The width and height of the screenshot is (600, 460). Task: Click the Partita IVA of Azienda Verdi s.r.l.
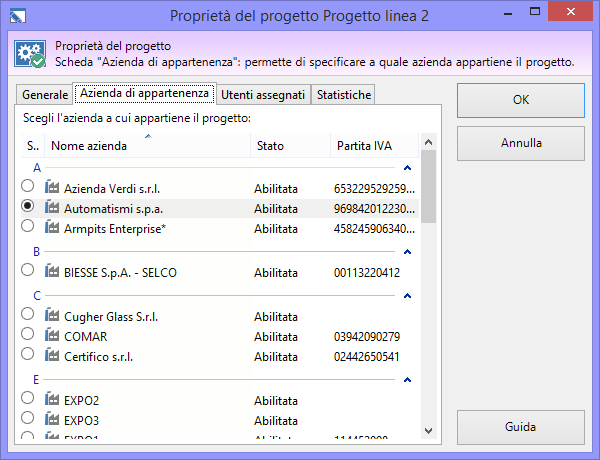(374, 189)
